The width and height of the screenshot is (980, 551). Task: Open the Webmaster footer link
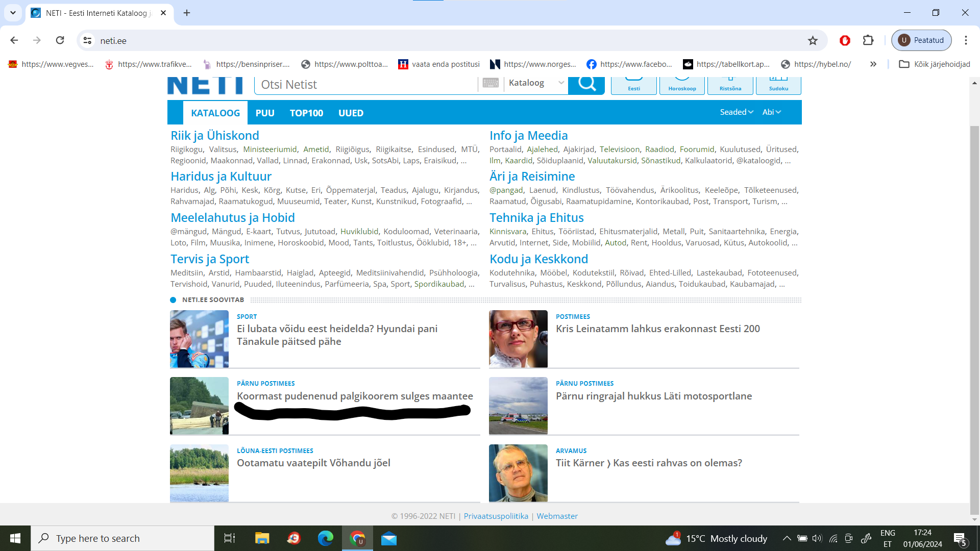[557, 516]
